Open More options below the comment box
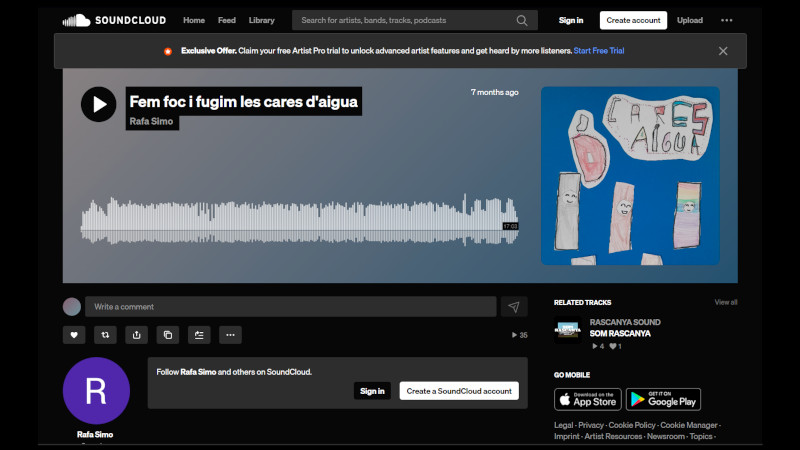 pyautogui.click(x=230, y=335)
